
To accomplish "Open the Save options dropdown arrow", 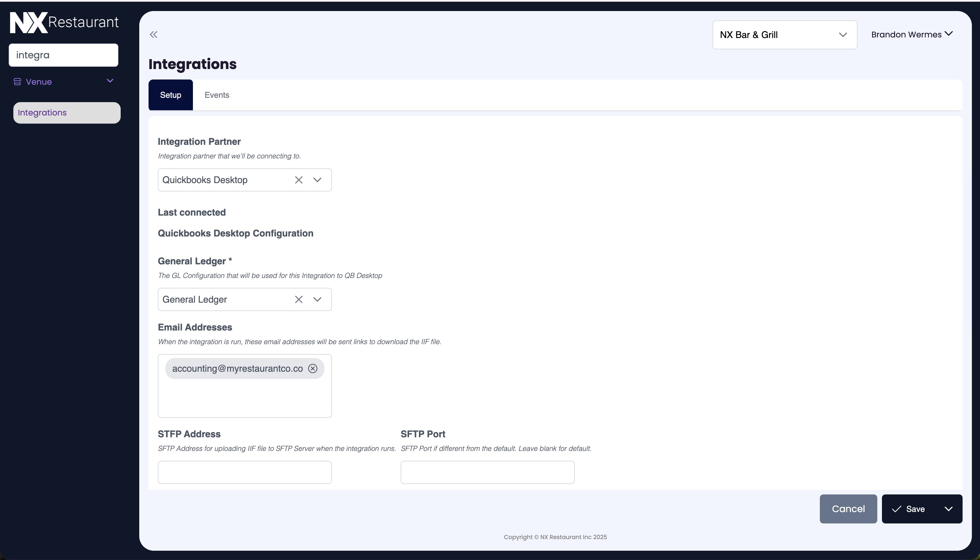I will [948, 509].
